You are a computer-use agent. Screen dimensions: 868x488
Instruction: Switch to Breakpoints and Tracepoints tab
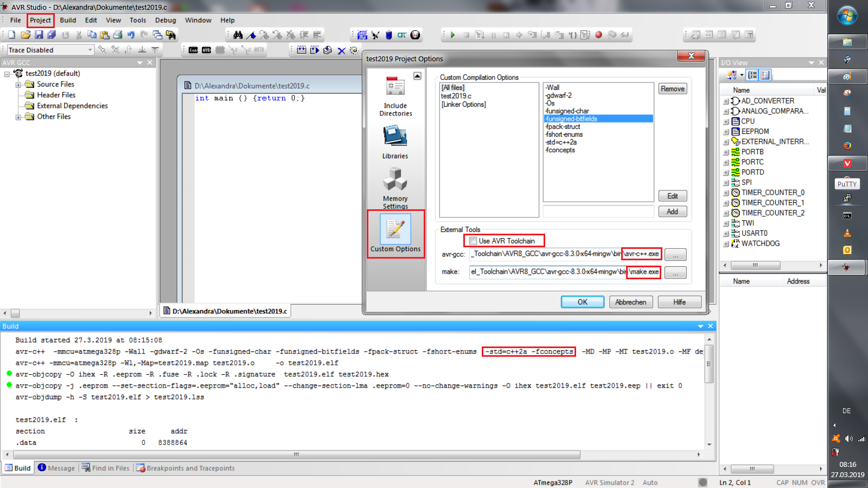tap(186, 468)
